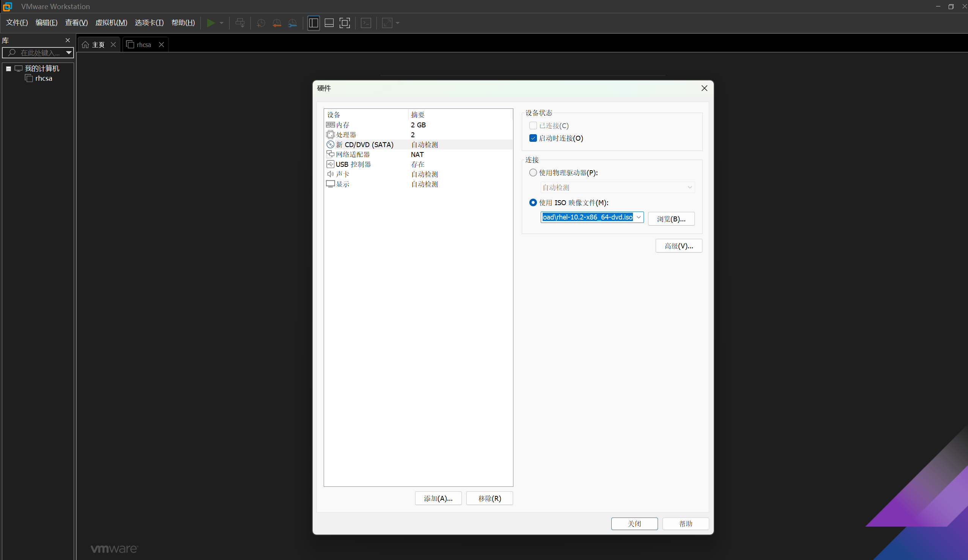968x560 pixels.
Task: Collapse the 我的计算机 tree node
Action: point(8,69)
